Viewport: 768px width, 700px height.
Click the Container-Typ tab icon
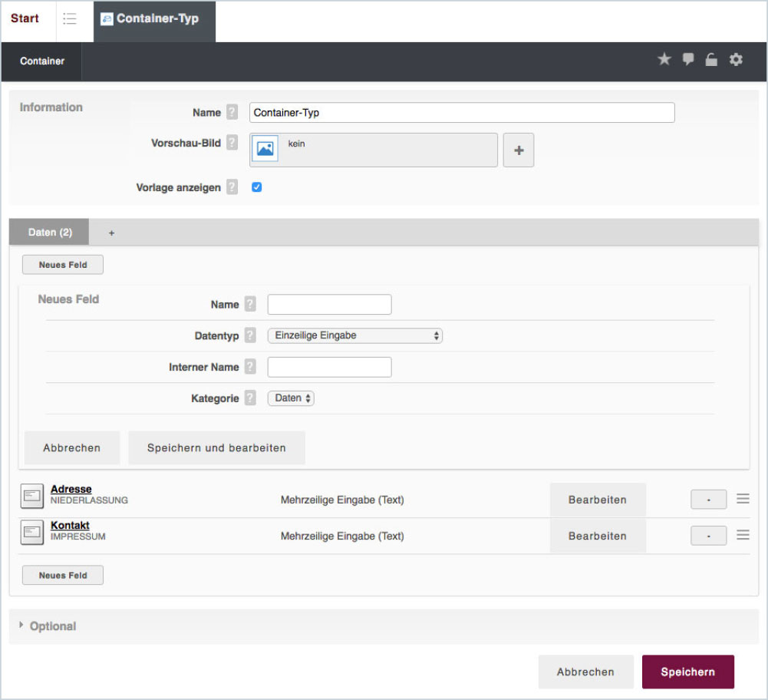point(107,19)
